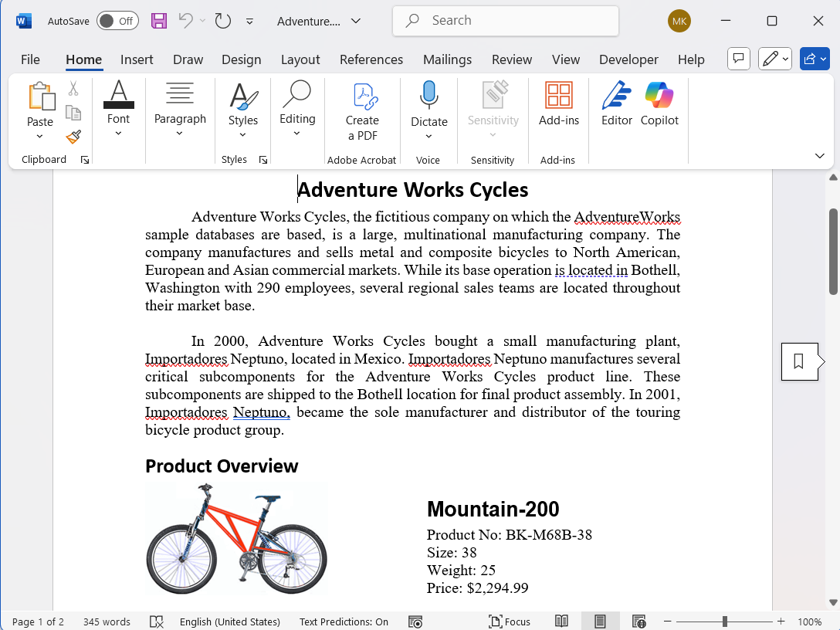Click in the Search box
Image resolution: width=840 pixels, height=630 pixels.
coord(506,21)
